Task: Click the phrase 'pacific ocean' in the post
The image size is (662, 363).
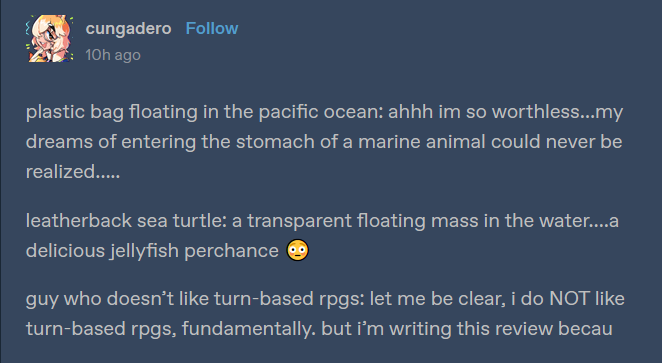Action: click(320, 112)
